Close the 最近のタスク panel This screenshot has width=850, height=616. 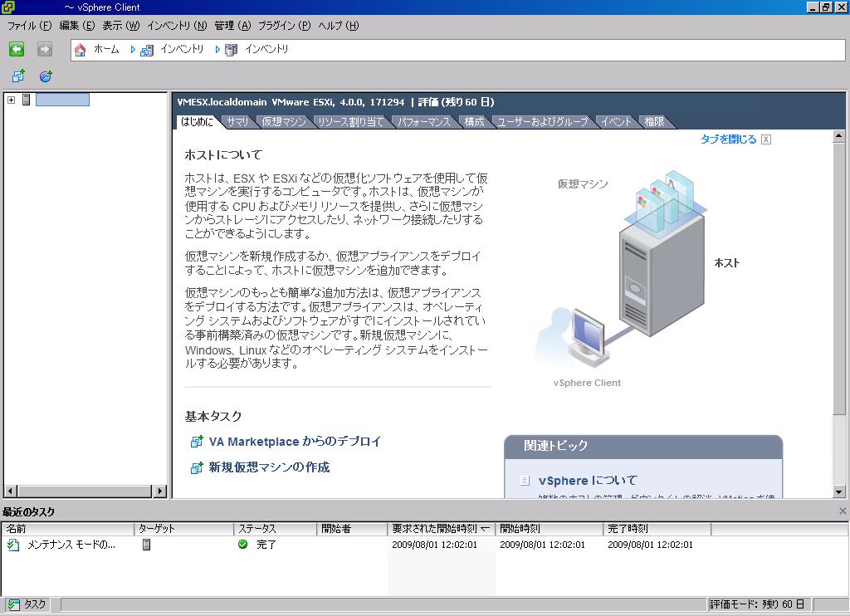click(x=843, y=511)
